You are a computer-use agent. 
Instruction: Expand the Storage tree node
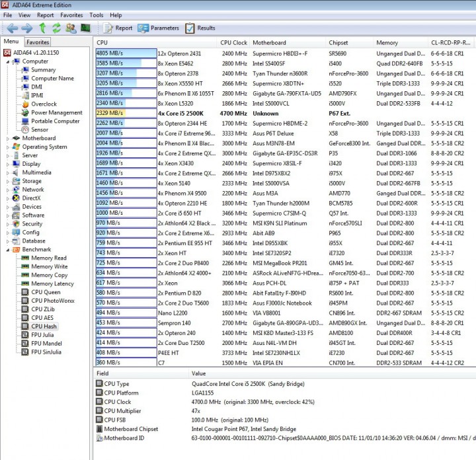(7, 181)
